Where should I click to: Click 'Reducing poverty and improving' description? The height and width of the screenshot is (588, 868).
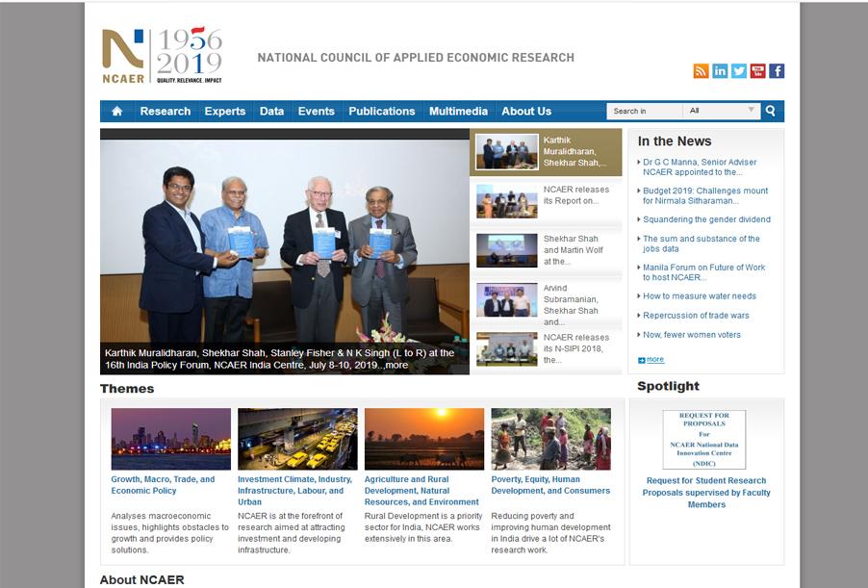(x=550, y=533)
